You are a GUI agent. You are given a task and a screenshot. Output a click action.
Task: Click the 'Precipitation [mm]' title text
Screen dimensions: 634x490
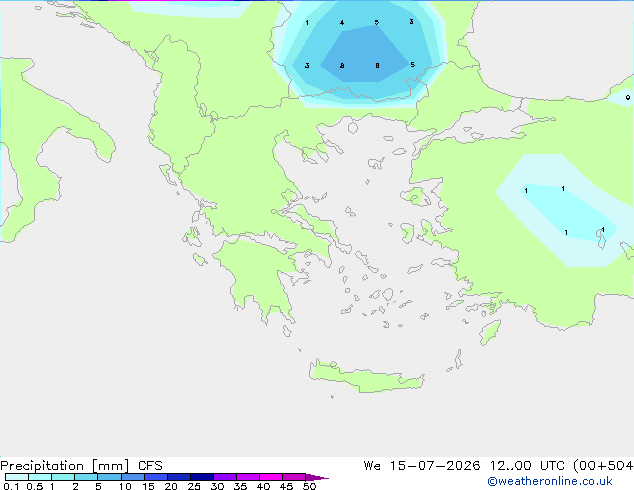[64, 466]
